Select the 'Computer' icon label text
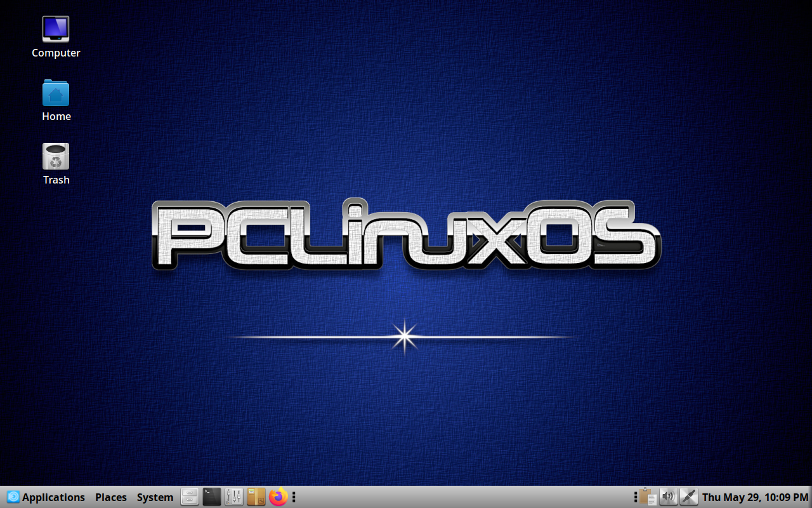Viewport: 812px width, 508px height. pos(56,53)
